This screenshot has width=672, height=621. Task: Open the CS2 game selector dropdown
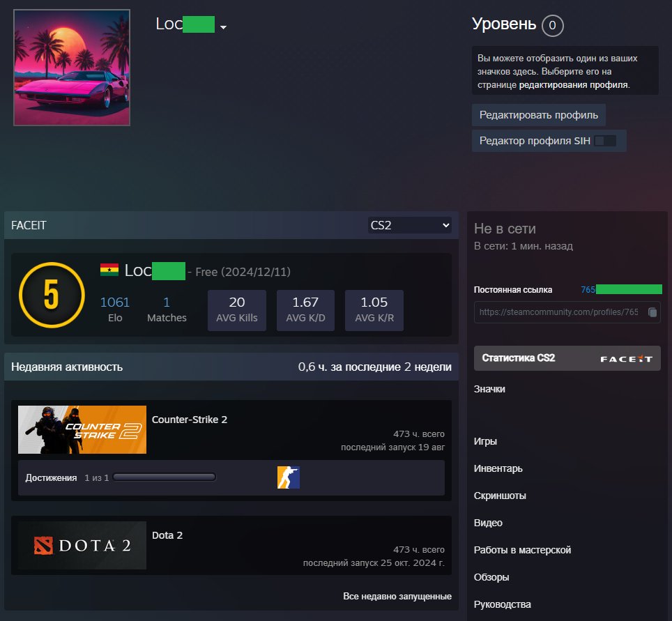click(x=410, y=226)
